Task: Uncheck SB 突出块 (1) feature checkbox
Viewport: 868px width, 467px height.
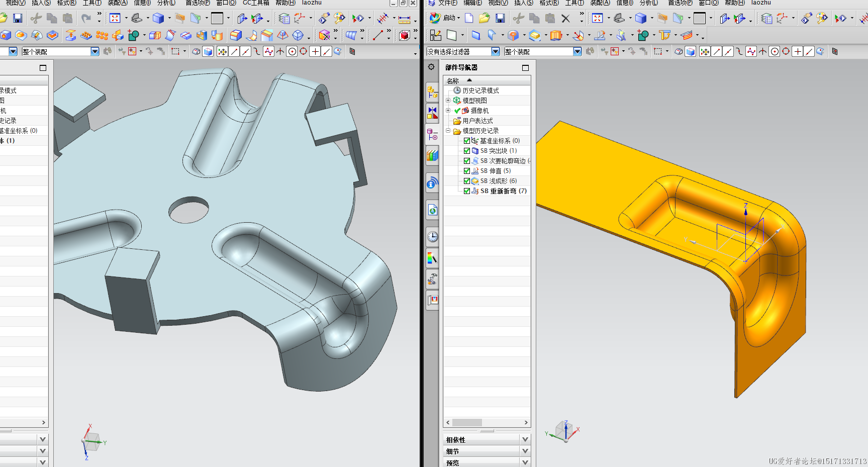Action: (467, 151)
